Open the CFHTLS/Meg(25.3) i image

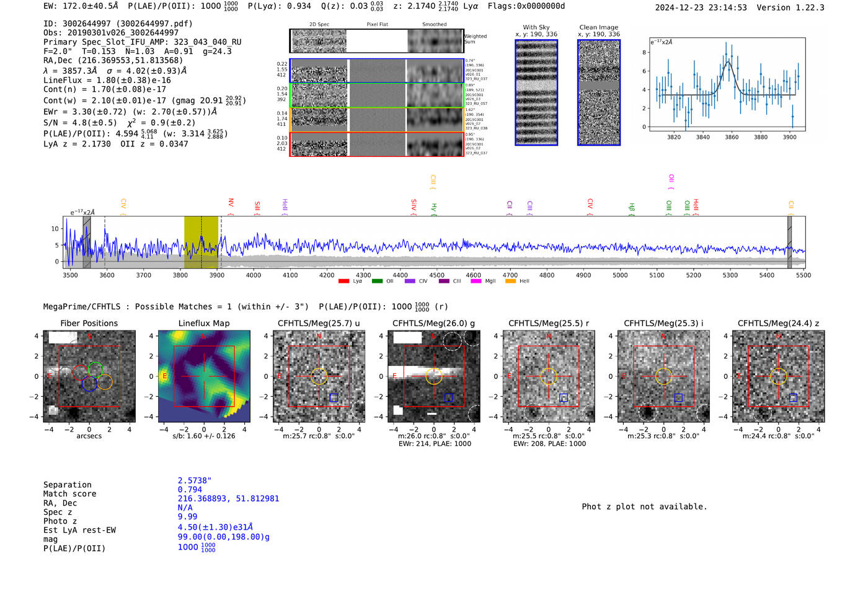663,376
